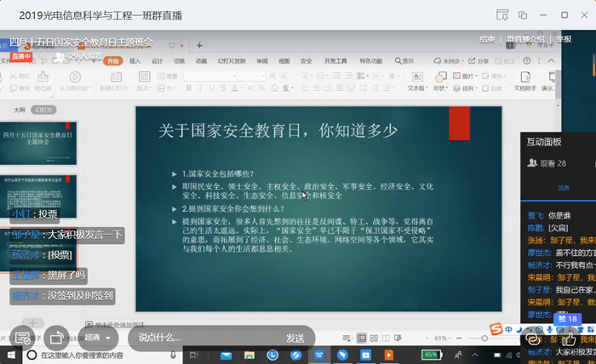Click the 查找 search icon
The width and height of the screenshot is (596, 364).
click(398, 60)
